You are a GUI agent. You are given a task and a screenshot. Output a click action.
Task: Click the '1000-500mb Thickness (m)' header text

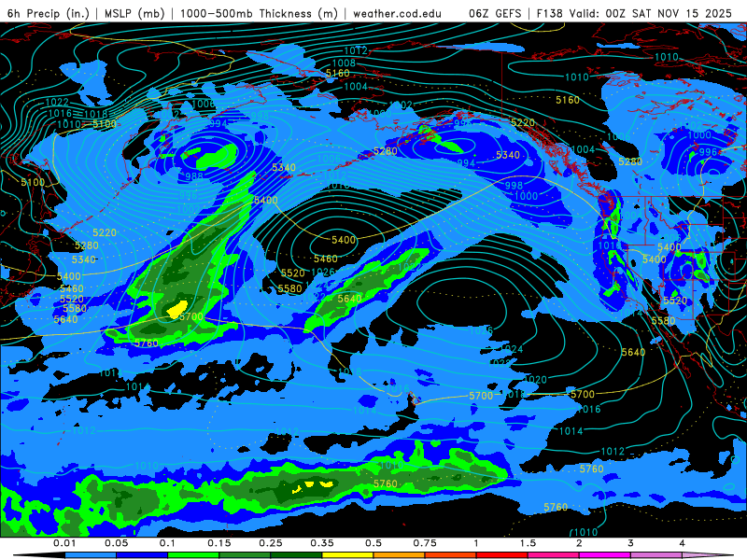pos(259,13)
